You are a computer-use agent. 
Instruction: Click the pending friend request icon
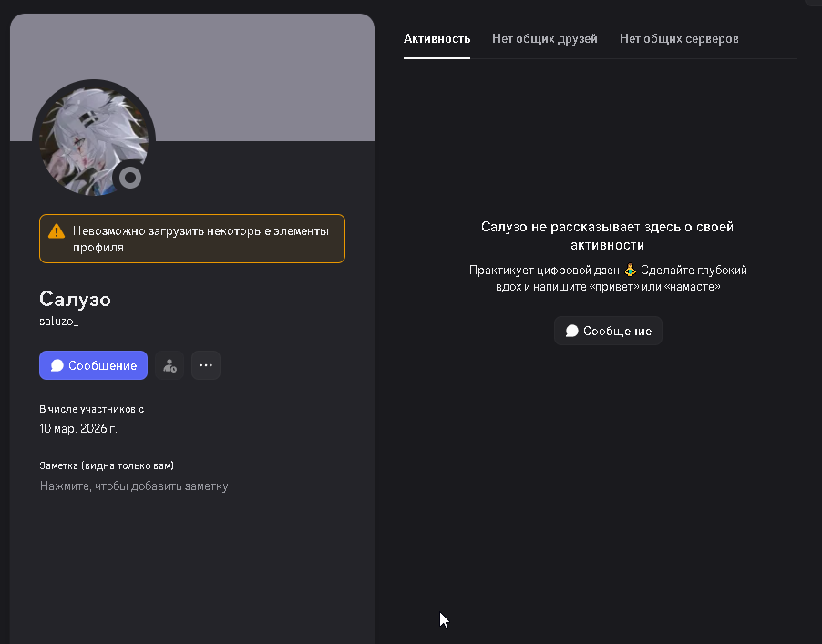[x=170, y=365]
